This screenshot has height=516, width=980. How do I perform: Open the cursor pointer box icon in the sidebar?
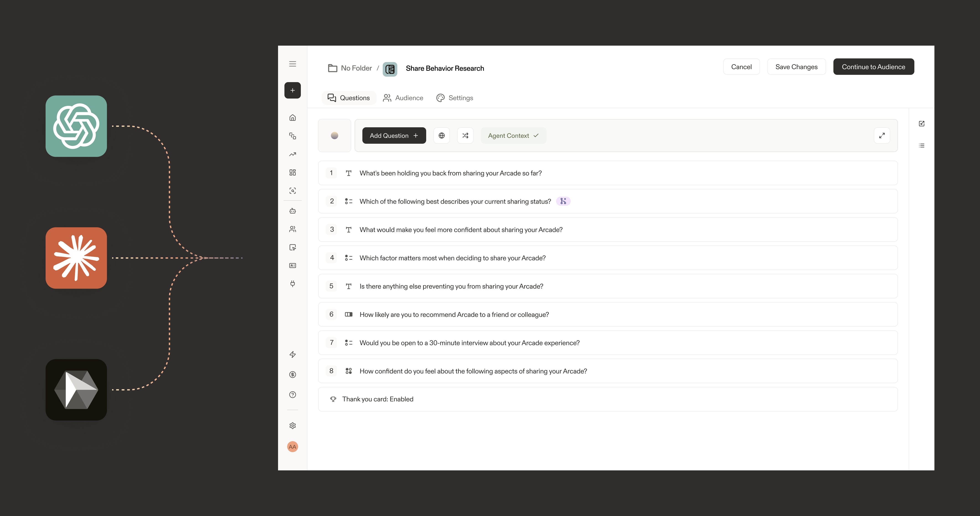coord(293,247)
